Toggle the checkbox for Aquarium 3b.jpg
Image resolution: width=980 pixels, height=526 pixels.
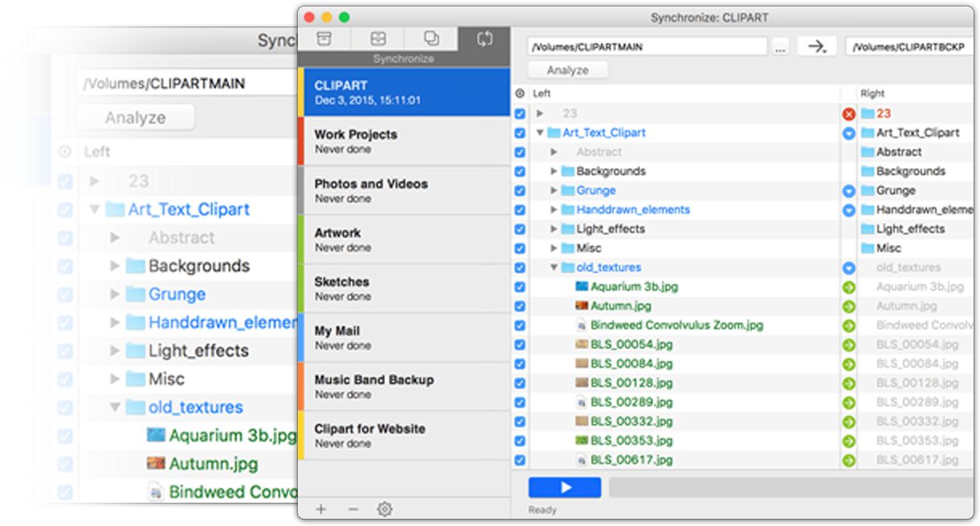tap(519, 287)
